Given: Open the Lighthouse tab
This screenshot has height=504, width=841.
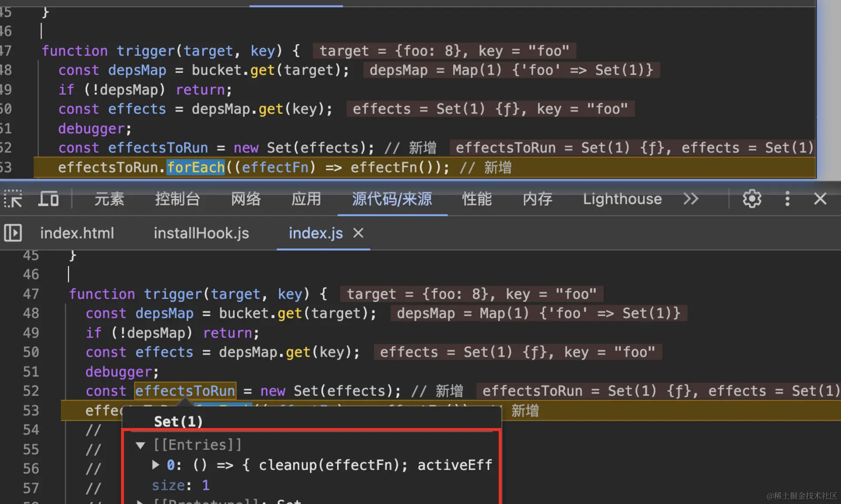Looking at the screenshot, I should [x=622, y=199].
